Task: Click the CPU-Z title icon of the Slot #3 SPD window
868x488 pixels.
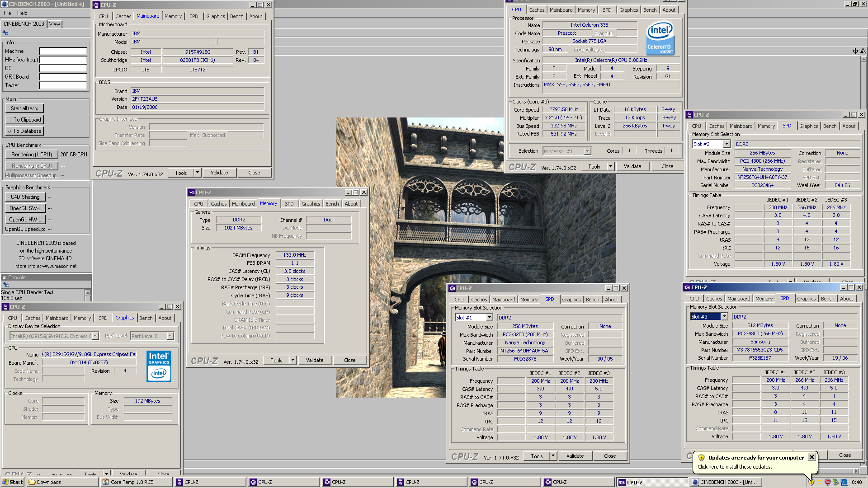Action: pyautogui.click(x=687, y=287)
